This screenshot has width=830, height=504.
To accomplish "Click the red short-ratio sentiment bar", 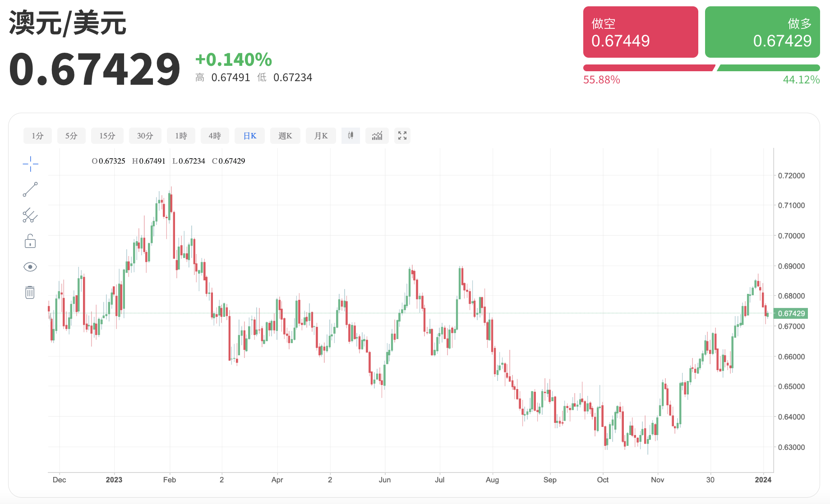I will (649, 68).
